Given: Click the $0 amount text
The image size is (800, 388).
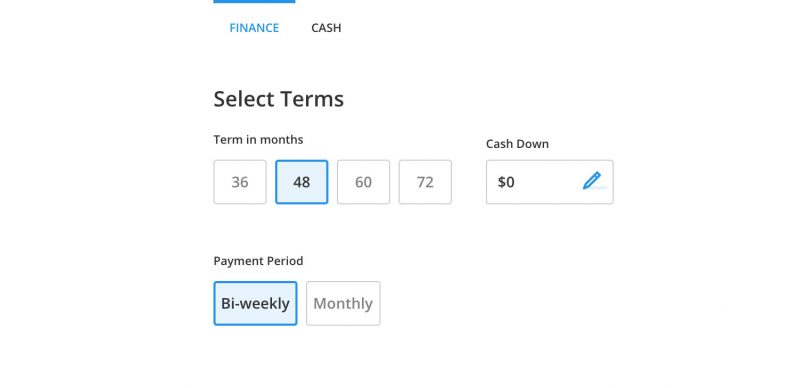Looking at the screenshot, I should [x=506, y=182].
